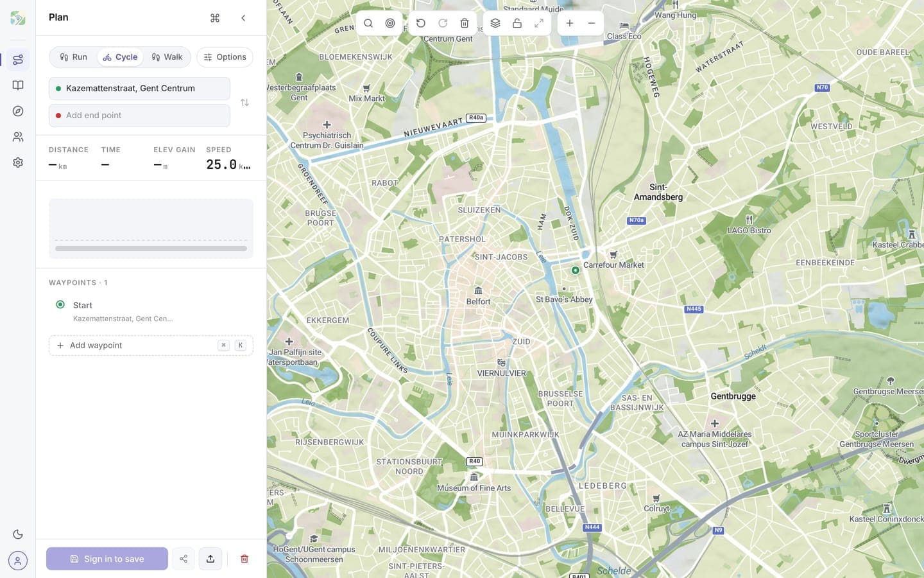
Task: Click the elevation profile placeholder bar
Action: 151,249
